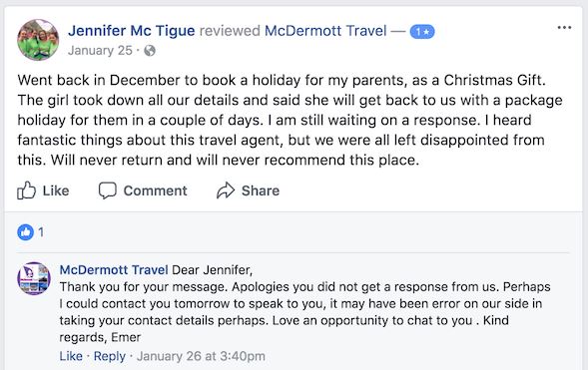Image resolution: width=588 pixels, height=370 pixels.
Task: Click the January 26 at 3:40pm timestamp
Action: pyautogui.click(x=201, y=356)
